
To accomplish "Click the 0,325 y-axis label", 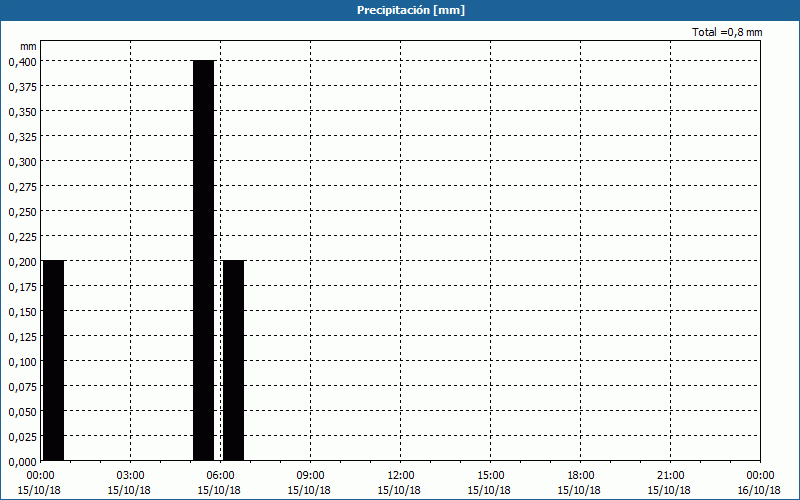I will click(x=23, y=137).
